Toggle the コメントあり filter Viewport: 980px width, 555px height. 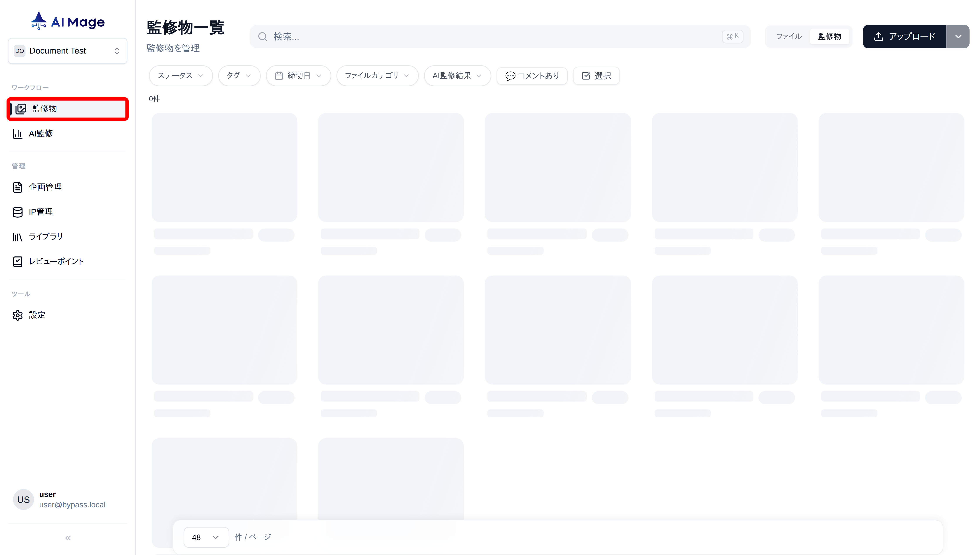point(532,76)
